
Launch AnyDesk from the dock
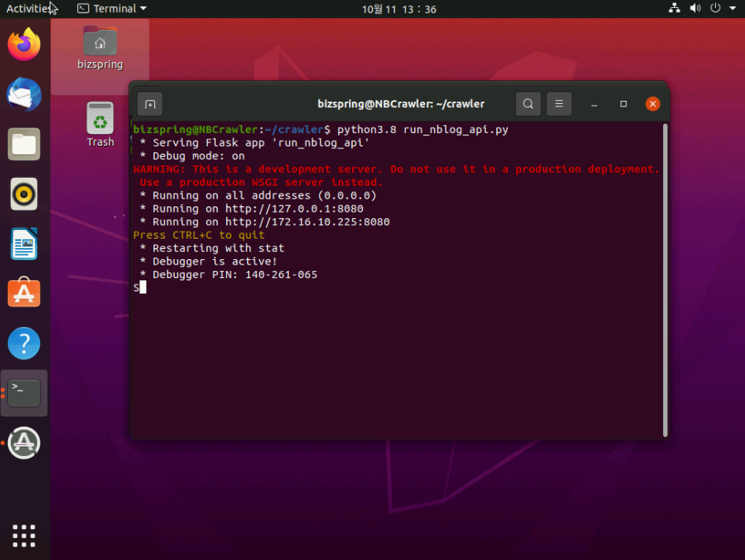pyautogui.click(x=24, y=443)
